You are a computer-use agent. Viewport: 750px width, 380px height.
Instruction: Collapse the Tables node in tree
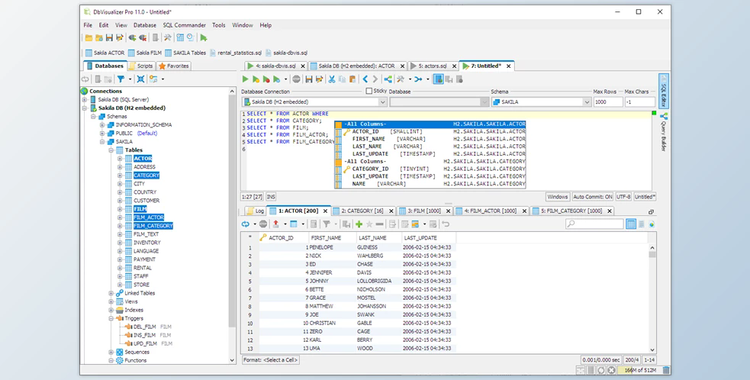click(111, 150)
